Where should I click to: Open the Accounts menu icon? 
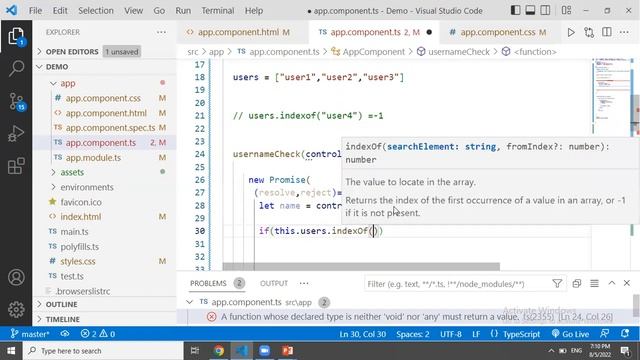[x=16, y=278]
